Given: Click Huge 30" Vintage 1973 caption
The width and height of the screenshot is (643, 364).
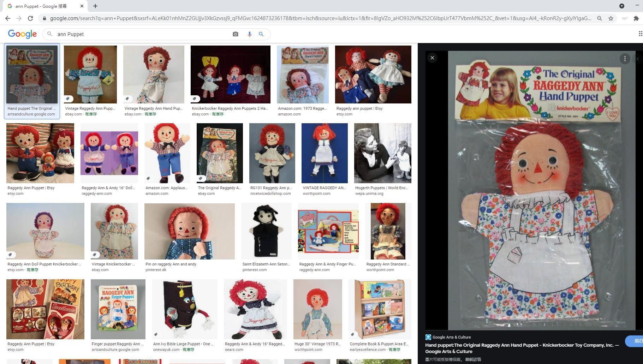Looking at the screenshot, I should [x=317, y=344].
